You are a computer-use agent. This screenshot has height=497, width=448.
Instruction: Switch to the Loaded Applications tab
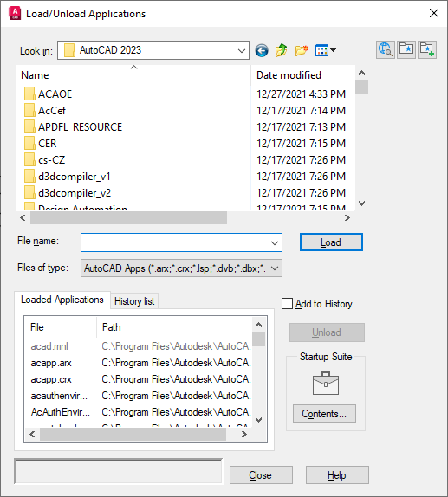pyautogui.click(x=62, y=300)
